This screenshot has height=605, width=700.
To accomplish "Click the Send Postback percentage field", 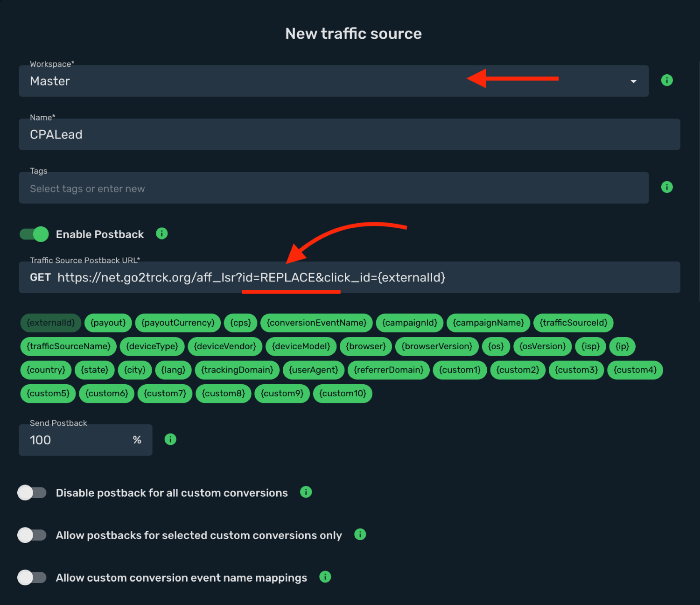I will pos(85,440).
